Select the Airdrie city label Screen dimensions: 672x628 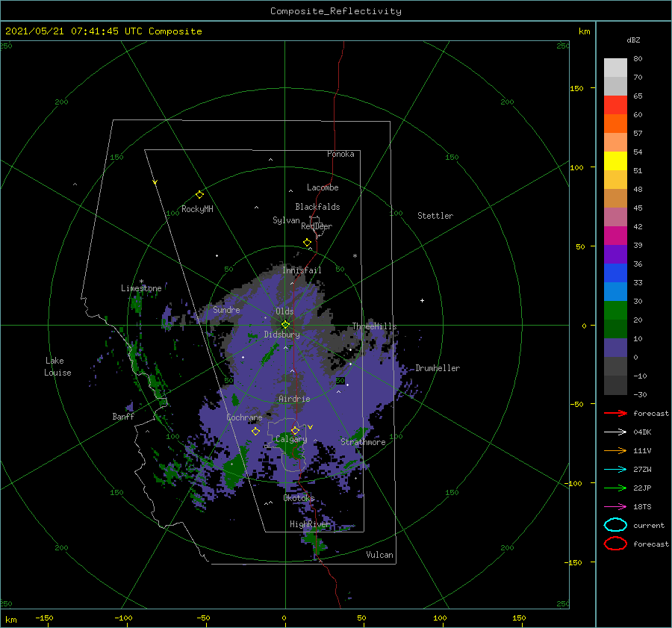(x=294, y=399)
